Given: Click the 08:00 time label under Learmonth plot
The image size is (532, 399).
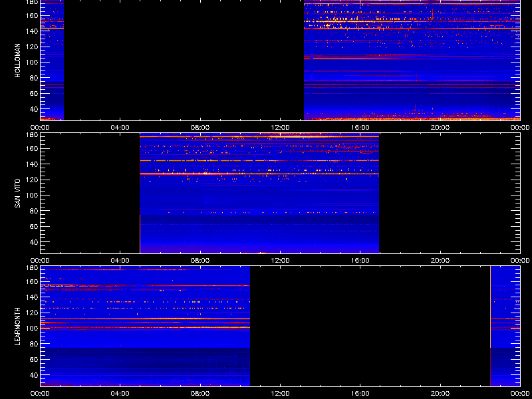Looking at the screenshot, I should point(200,394).
